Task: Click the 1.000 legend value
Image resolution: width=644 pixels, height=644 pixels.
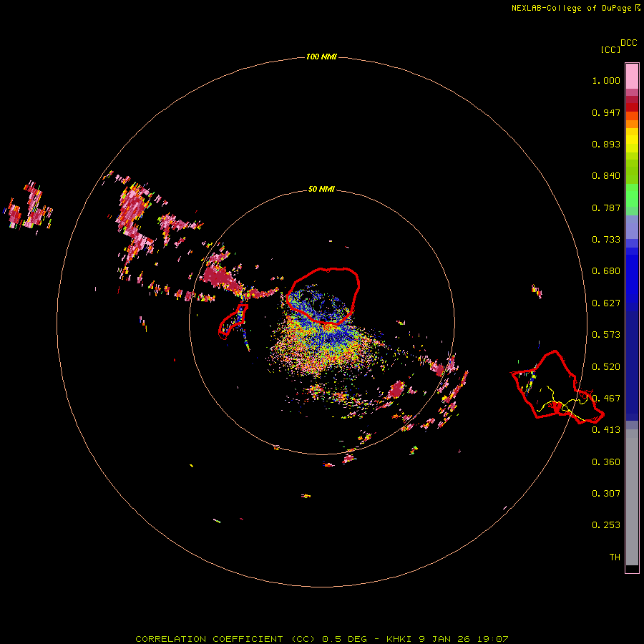Action: click(x=606, y=80)
